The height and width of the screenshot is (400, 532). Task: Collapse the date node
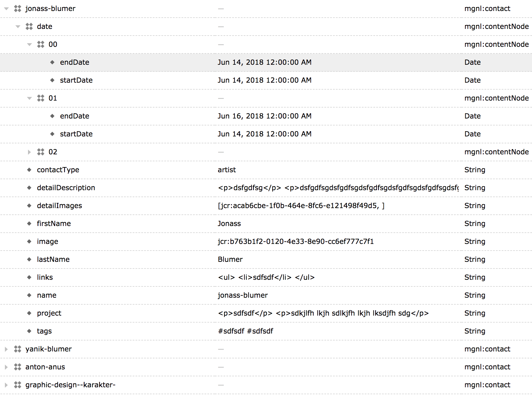(18, 27)
